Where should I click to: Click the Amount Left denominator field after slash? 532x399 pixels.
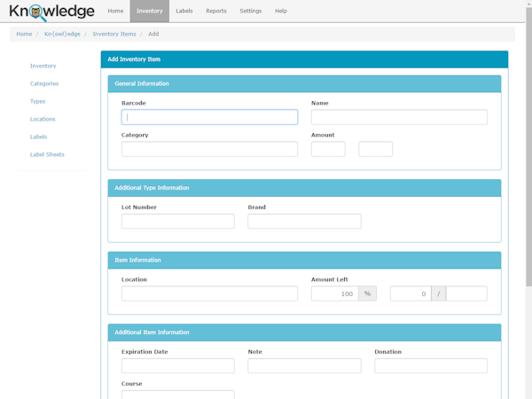tap(467, 293)
